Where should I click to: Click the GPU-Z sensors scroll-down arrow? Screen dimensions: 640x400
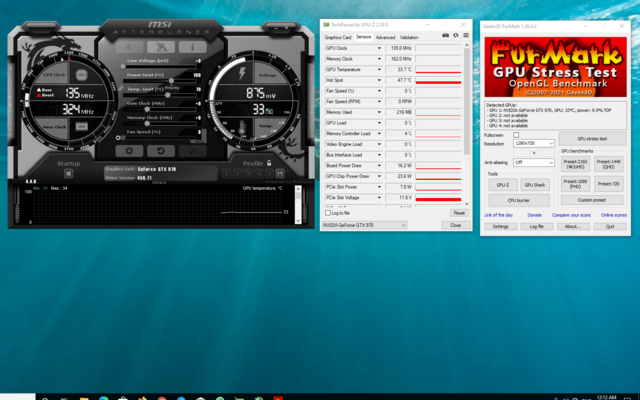point(467,204)
